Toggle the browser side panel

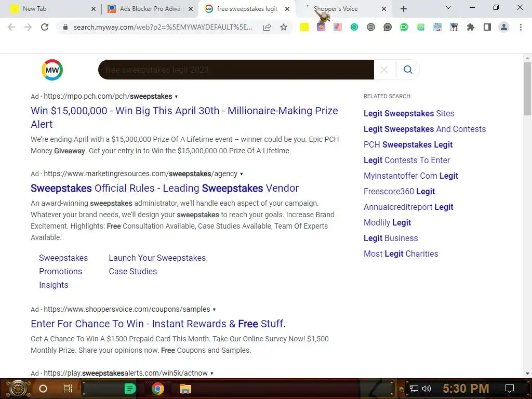pos(487,27)
